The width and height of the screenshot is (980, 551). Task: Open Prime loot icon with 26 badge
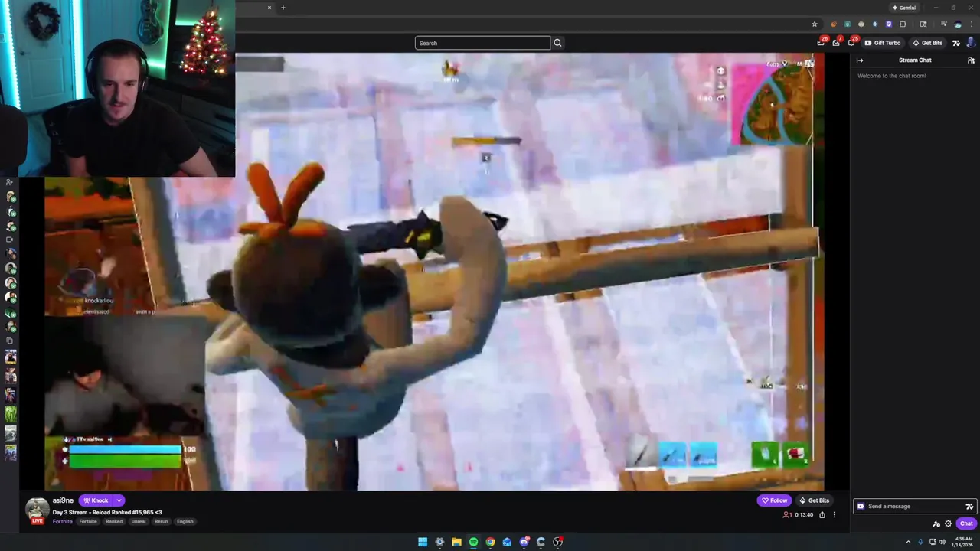pos(821,43)
